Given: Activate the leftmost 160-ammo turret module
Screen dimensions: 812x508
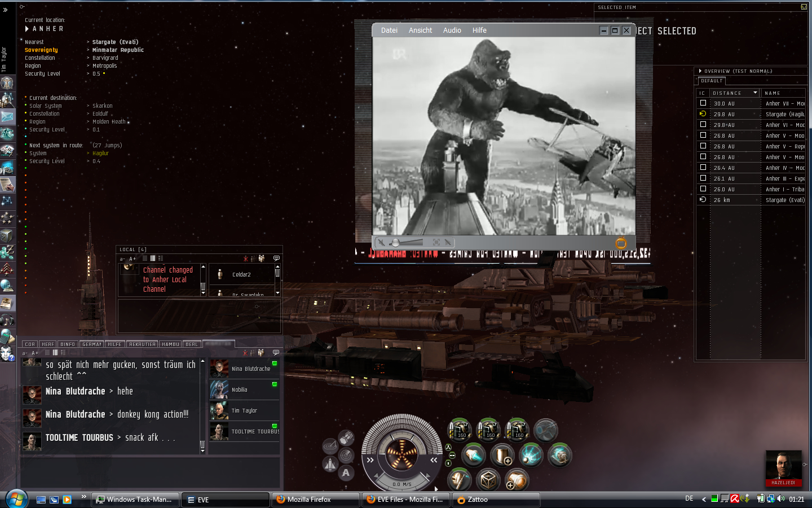Looking at the screenshot, I should coord(460,430).
